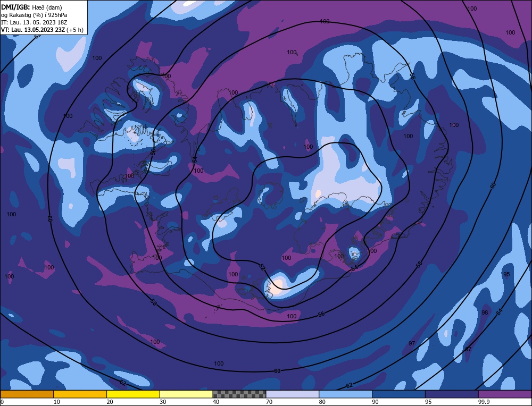The height and width of the screenshot is (406, 532).
Task: Click the '80' legend tick label
Action: 322,402
